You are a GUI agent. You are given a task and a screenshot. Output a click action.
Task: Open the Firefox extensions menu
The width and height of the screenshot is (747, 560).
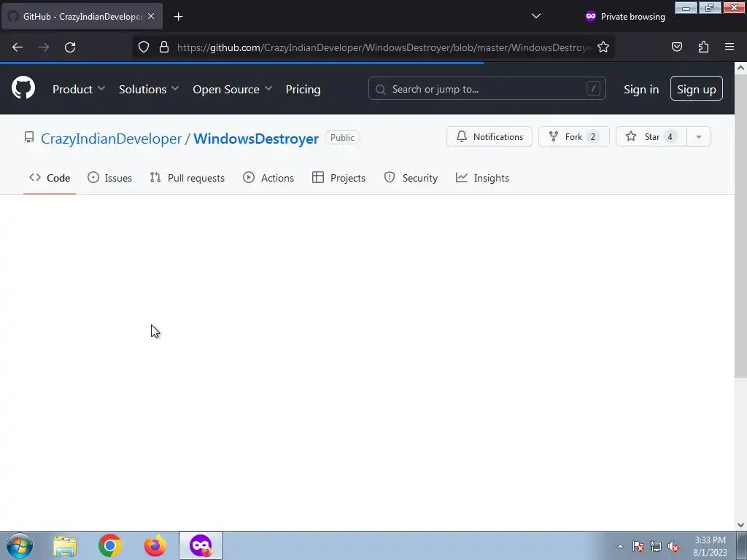click(703, 47)
